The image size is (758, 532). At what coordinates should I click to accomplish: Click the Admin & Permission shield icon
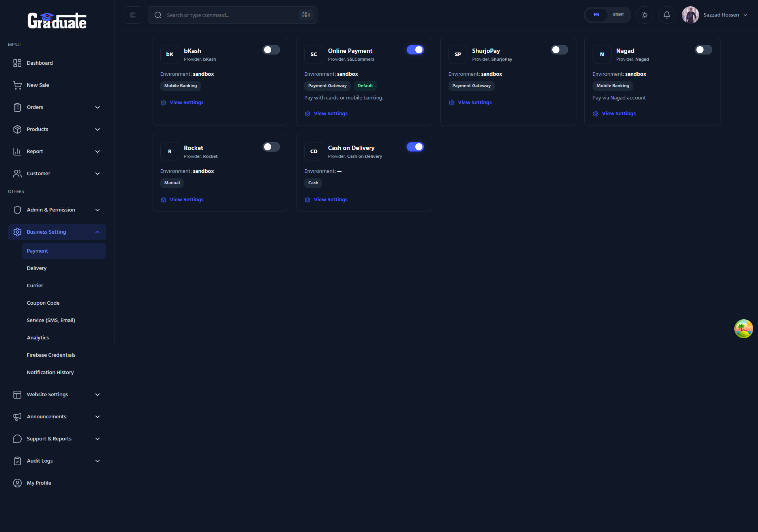point(17,210)
